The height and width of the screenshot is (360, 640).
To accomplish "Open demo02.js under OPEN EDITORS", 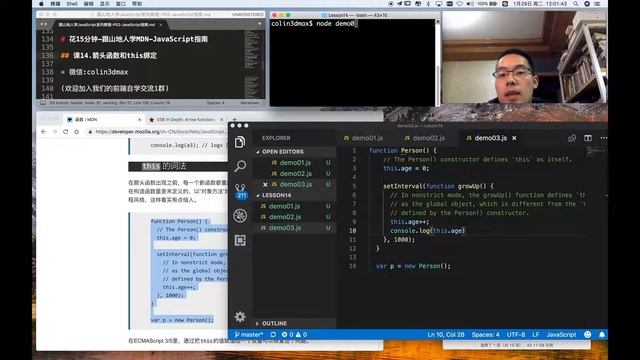I will coord(295,173).
